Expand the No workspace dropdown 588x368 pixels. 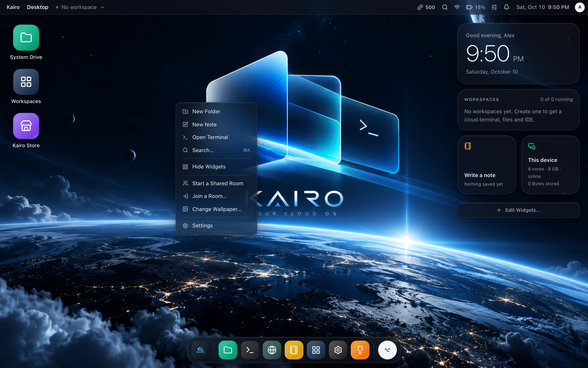coord(80,7)
